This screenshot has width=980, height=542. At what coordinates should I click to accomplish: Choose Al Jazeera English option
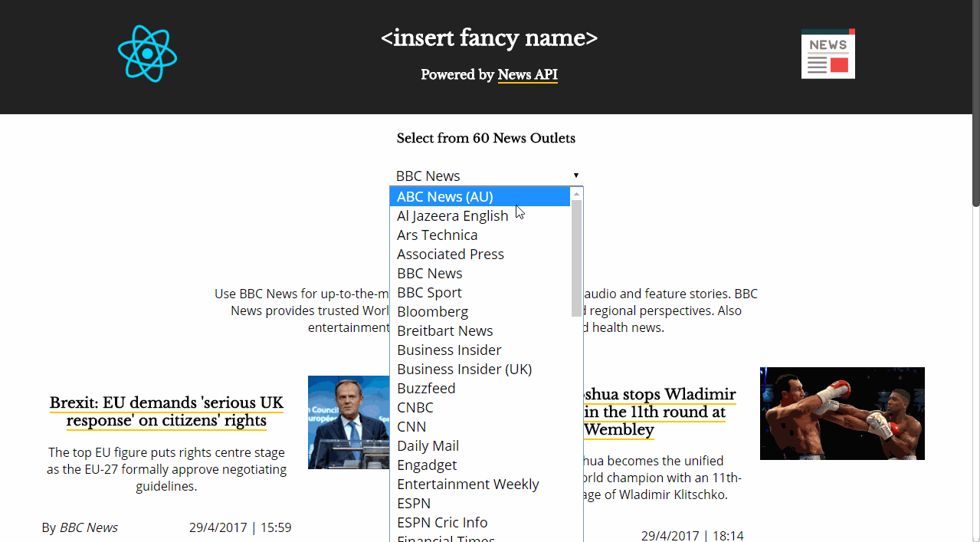480,215
